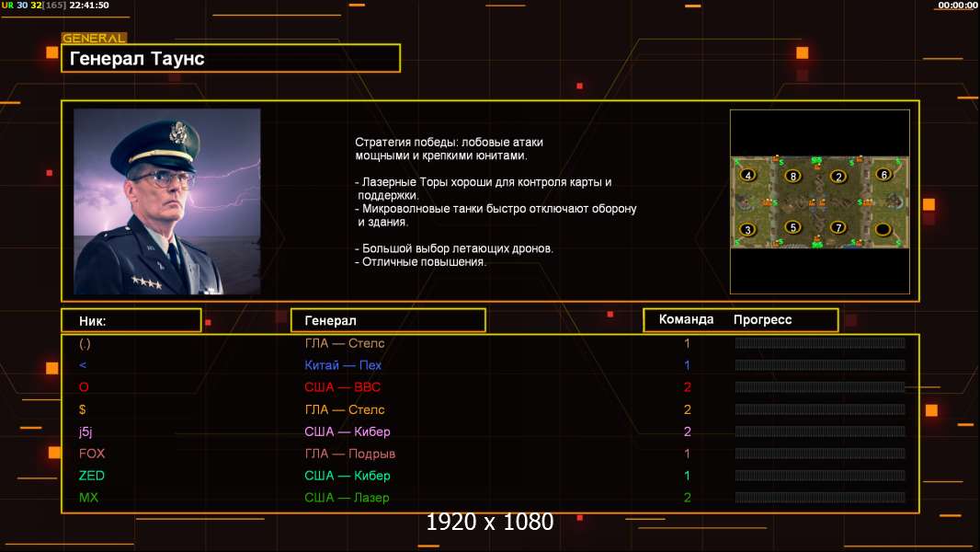The image size is (980, 552).
Task: Select the GENERAL tab label
Action: [x=94, y=38]
